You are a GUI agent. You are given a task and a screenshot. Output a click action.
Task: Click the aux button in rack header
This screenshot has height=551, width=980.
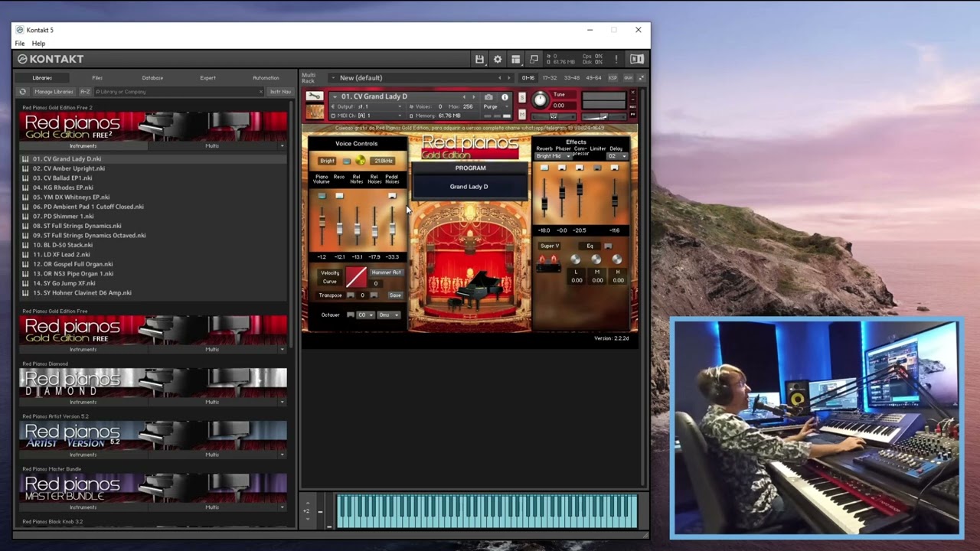tap(628, 78)
